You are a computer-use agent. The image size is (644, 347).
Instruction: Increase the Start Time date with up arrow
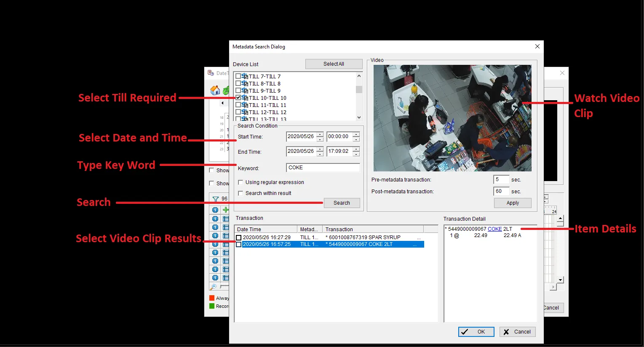coord(320,134)
